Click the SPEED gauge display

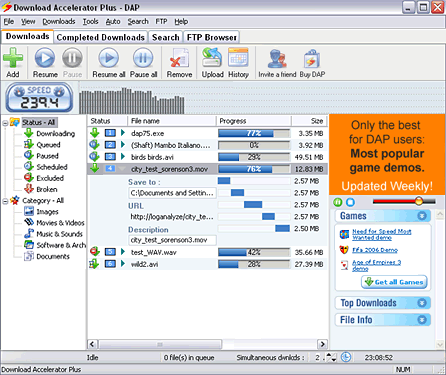[39, 97]
